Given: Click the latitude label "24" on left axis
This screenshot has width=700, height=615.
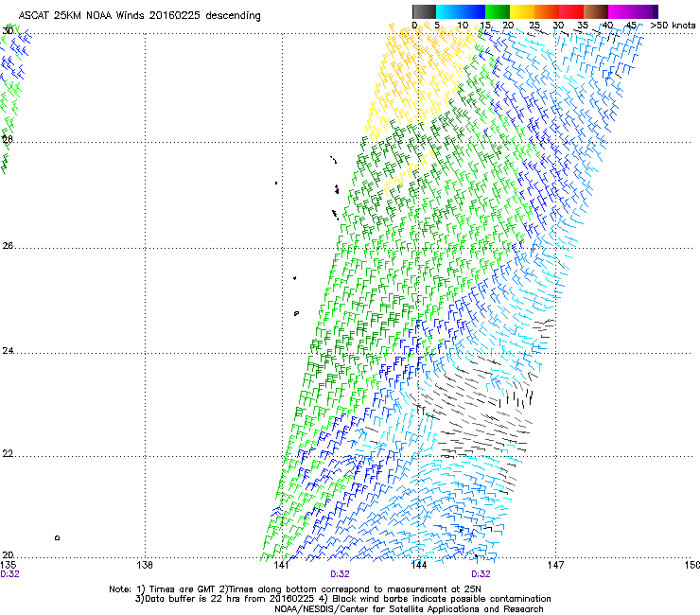Looking at the screenshot, I should [8, 351].
